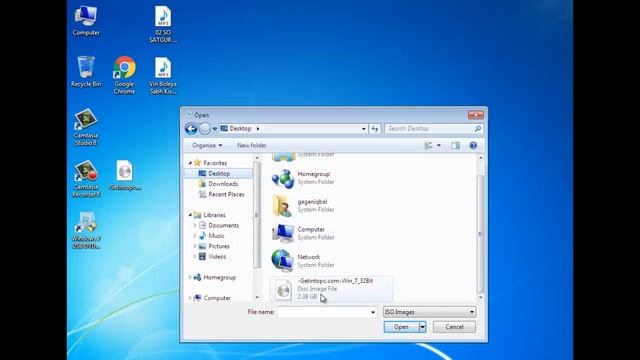
Task: Select the Vin Boleya Sabh Kis MP3 file
Action: pyautogui.click(x=162, y=76)
